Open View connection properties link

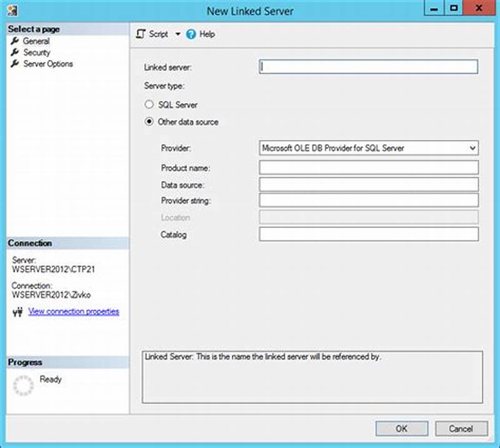click(x=74, y=311)
